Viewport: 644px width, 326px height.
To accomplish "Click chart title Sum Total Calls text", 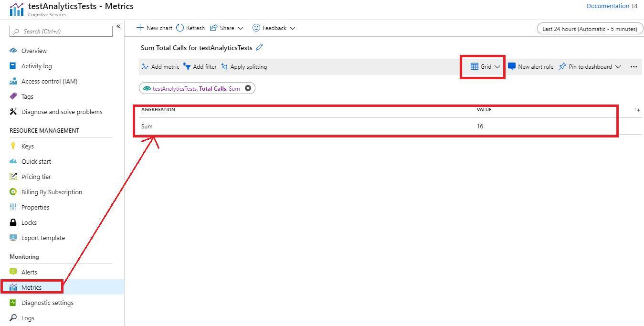I will pyautogui.click(x=196, y=48).
